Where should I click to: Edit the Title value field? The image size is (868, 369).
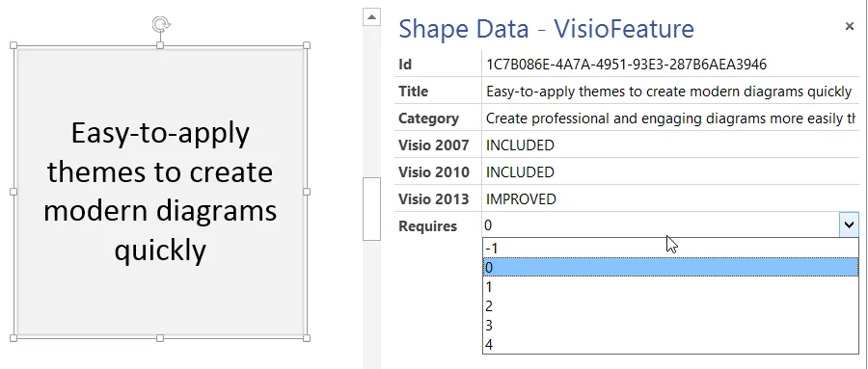(670, 92)
